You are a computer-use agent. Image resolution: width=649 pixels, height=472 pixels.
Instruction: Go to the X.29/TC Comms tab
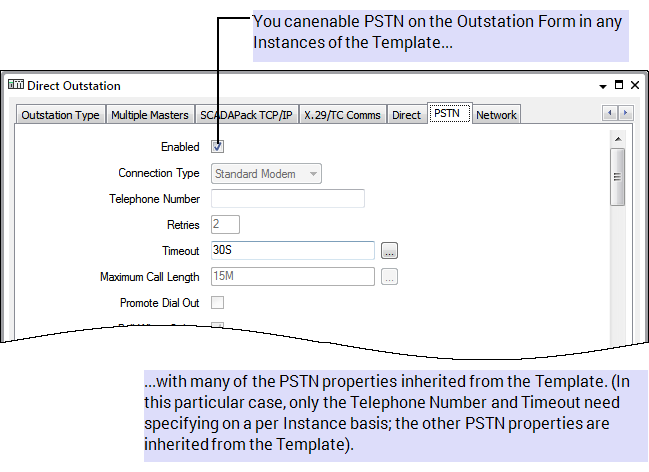tap(342, 115)
